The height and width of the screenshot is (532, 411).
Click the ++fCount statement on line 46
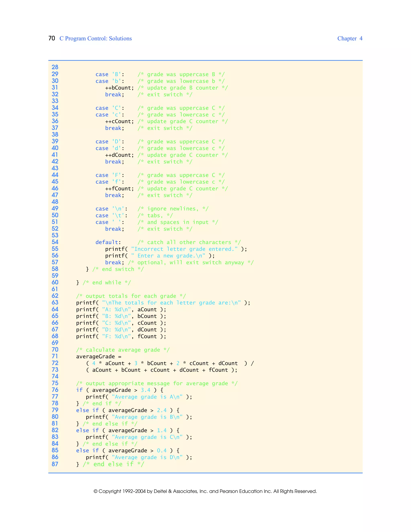(119, 189)
